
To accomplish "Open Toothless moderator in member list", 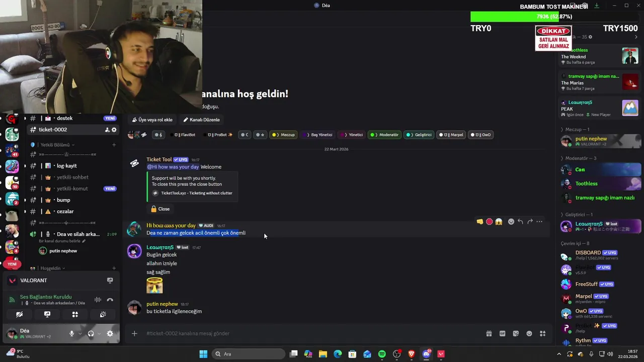I will point(600,184).
